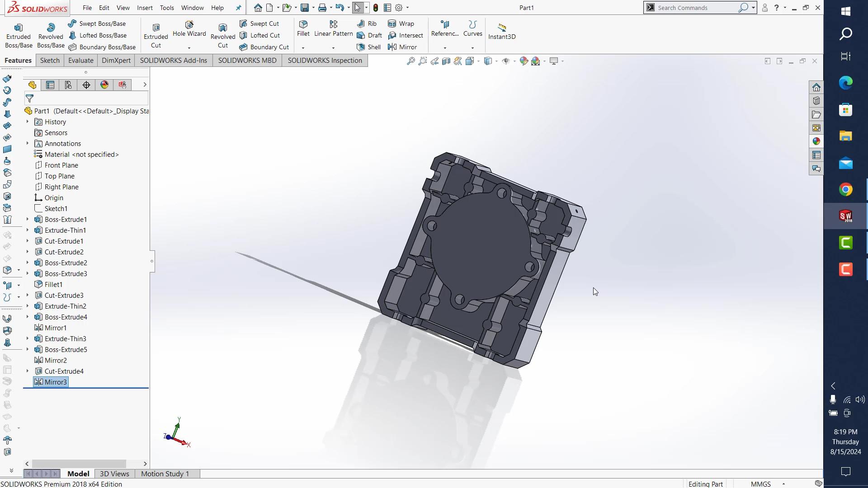
Task: Open the DisplayManager appearance tab icon
Action: click(104, 85)
